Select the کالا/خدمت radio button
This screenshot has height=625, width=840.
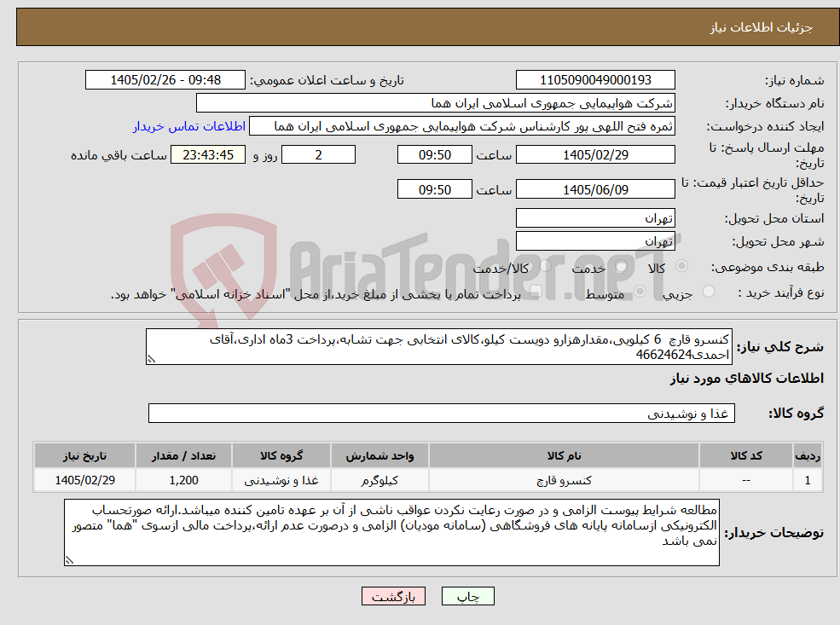(x=545, y=266)
